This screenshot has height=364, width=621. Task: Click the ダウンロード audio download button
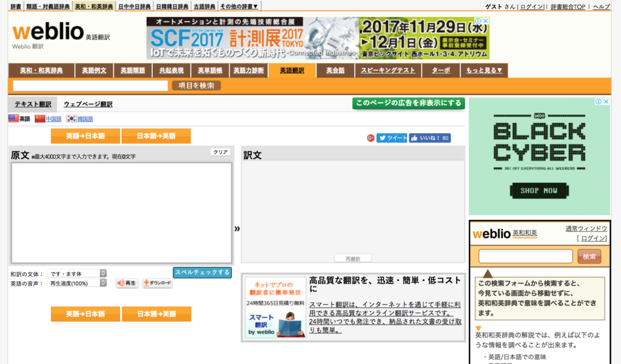[x=157, y=283]
